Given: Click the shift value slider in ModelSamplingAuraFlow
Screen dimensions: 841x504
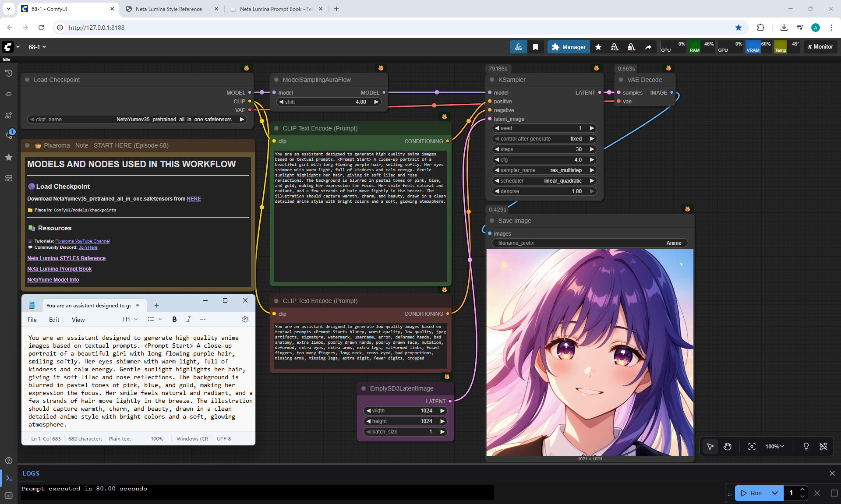Looking at the screenshot, I should [329, 102].
